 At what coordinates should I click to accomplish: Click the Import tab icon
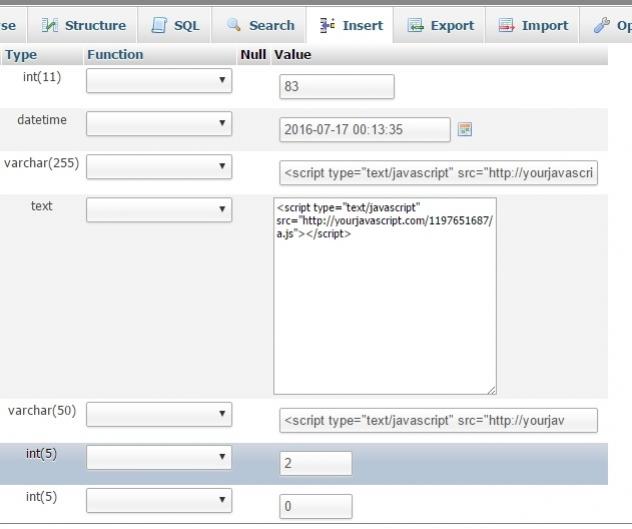pos(506,25)
